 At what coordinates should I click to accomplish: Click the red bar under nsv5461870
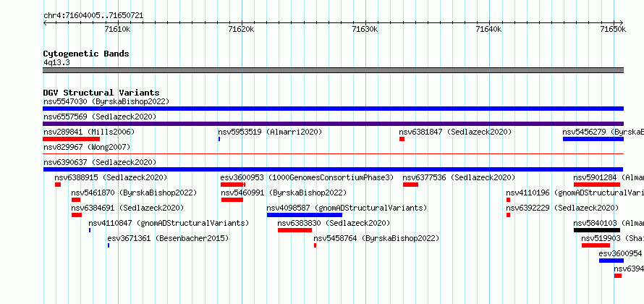(76, 200)
